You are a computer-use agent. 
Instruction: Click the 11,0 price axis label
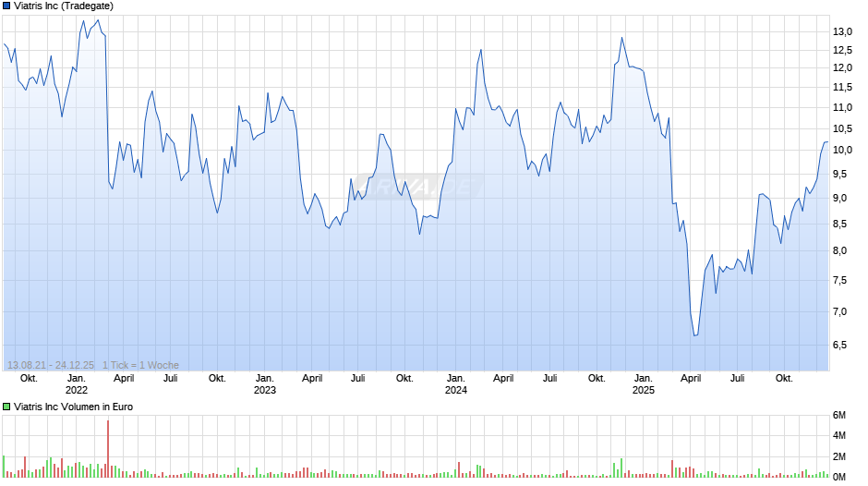842,107
